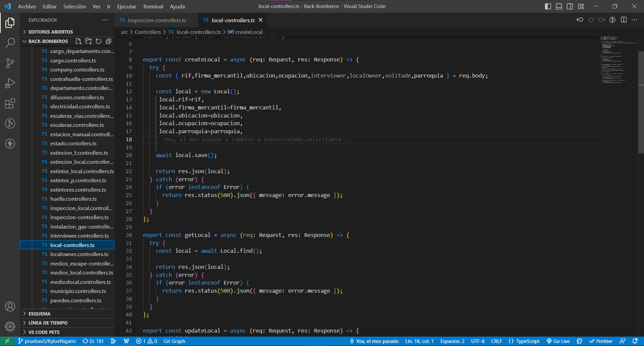Synchronize changes 0↓ 18↑

coord(93,341)
